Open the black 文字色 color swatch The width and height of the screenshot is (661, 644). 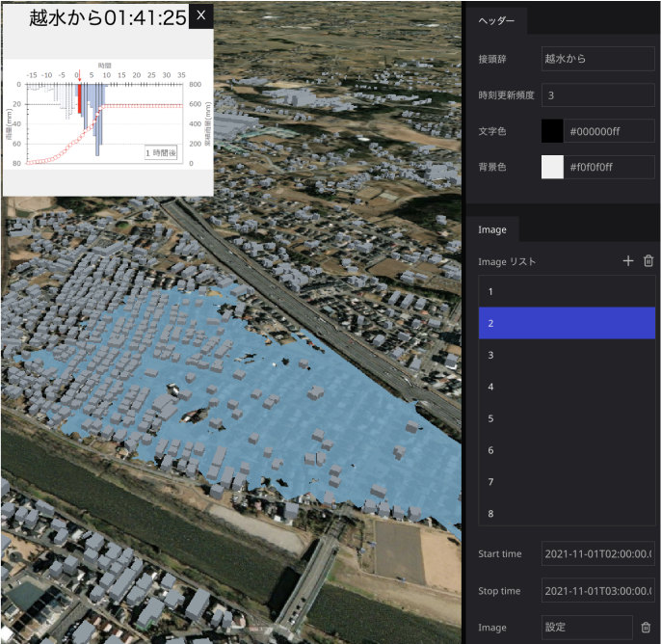[552, 131]
